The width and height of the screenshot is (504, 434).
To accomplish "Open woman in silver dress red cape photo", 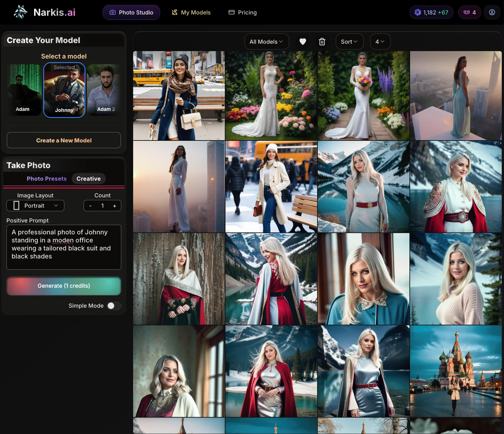I will click(271, 371).
